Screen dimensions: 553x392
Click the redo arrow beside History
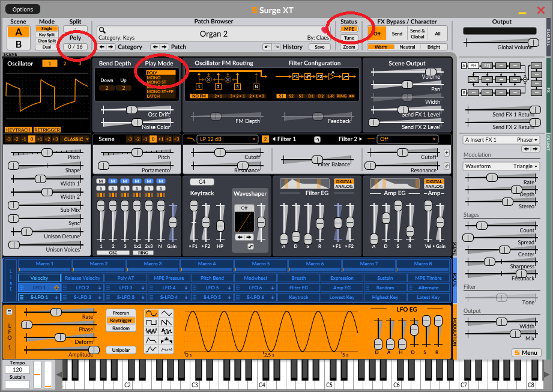pos(276,47)
